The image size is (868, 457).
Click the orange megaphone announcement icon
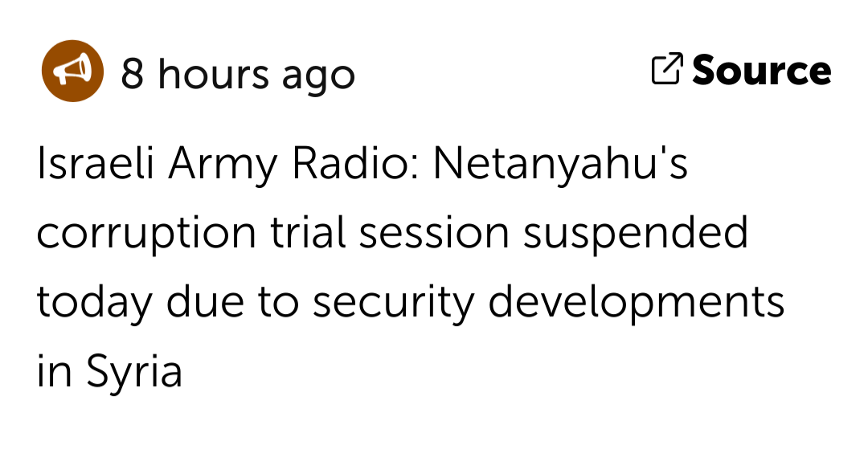point(72,71)
